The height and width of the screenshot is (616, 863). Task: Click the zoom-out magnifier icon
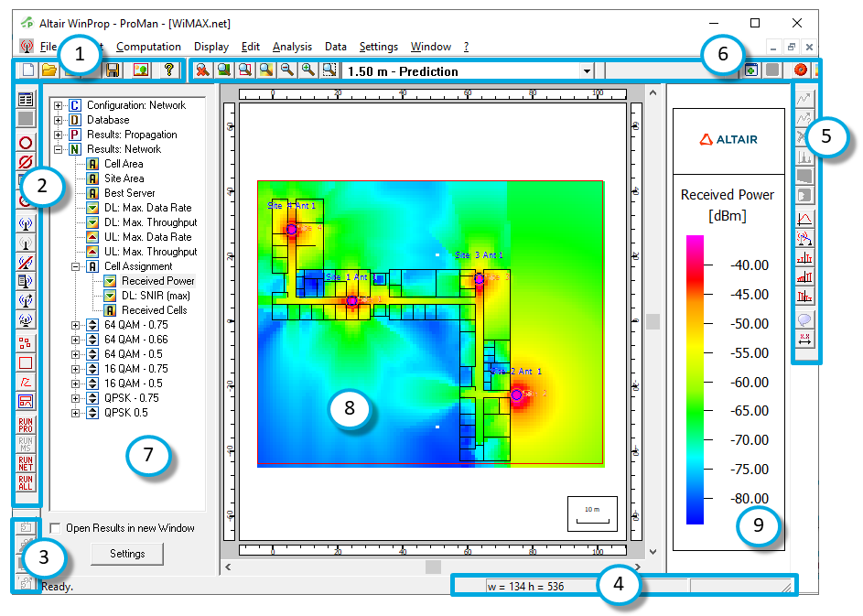coord(286,70)
